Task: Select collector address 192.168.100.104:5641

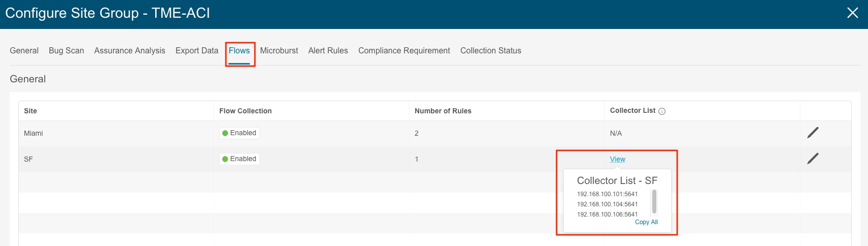Action: pos(607,204)
